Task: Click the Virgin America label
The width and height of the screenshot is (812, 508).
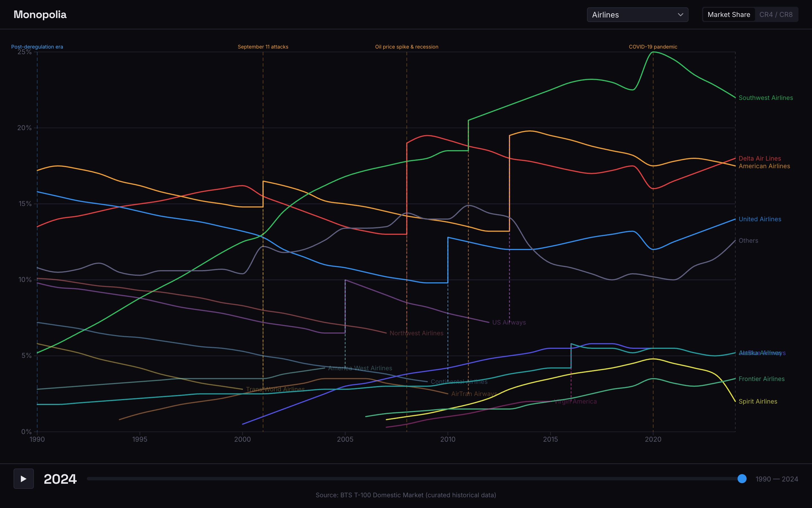Action: (x=575, y=402)
